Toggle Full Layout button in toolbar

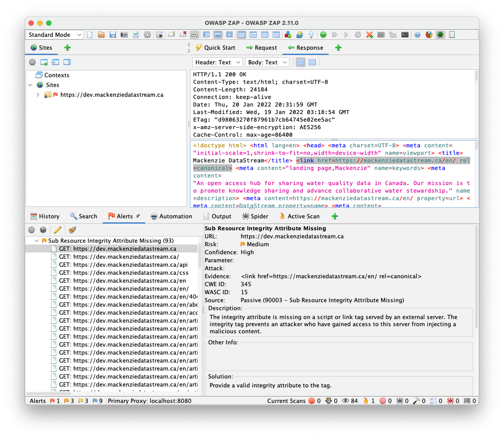[x=230, y=35]
